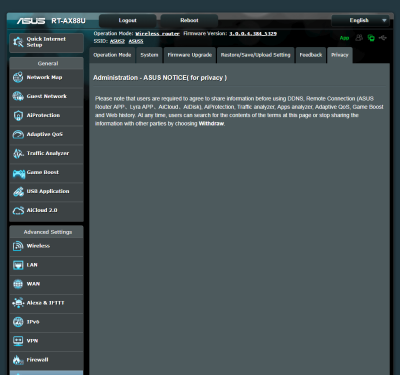The height and width of the screenshot is (375, 400).
Task: Switch to the System tab
Action: 149,55
